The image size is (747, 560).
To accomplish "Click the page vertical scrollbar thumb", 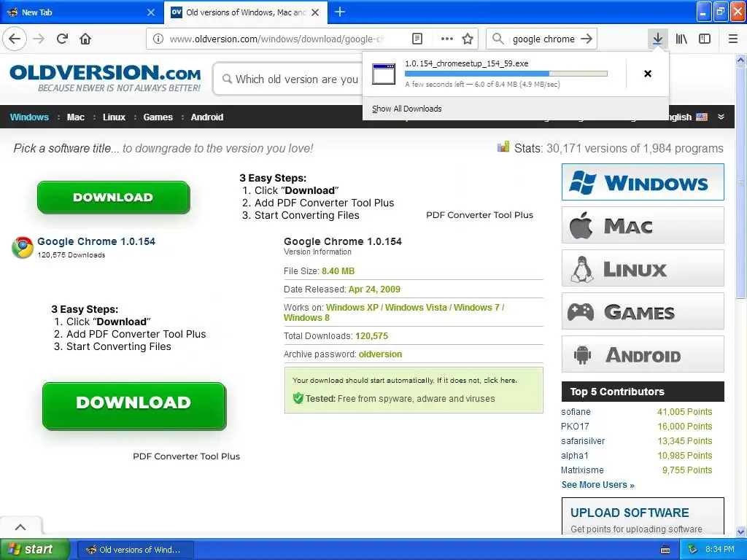I will [740, 182].
